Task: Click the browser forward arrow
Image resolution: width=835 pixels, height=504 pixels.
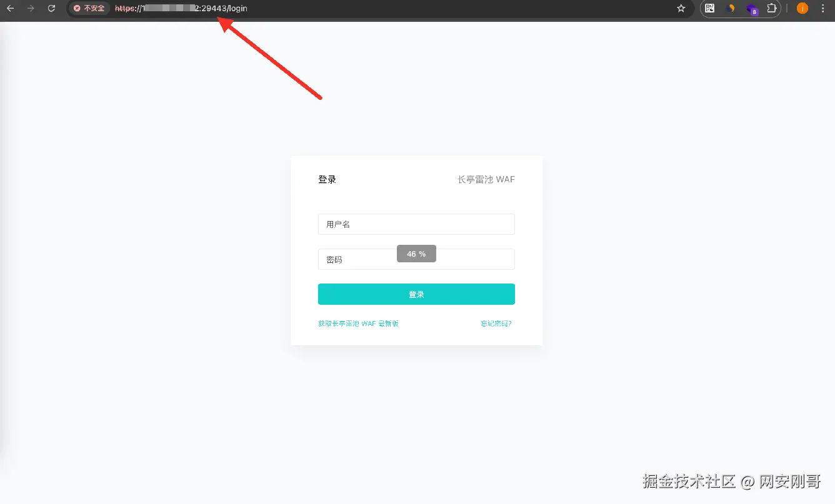Action: coord(31,9)
